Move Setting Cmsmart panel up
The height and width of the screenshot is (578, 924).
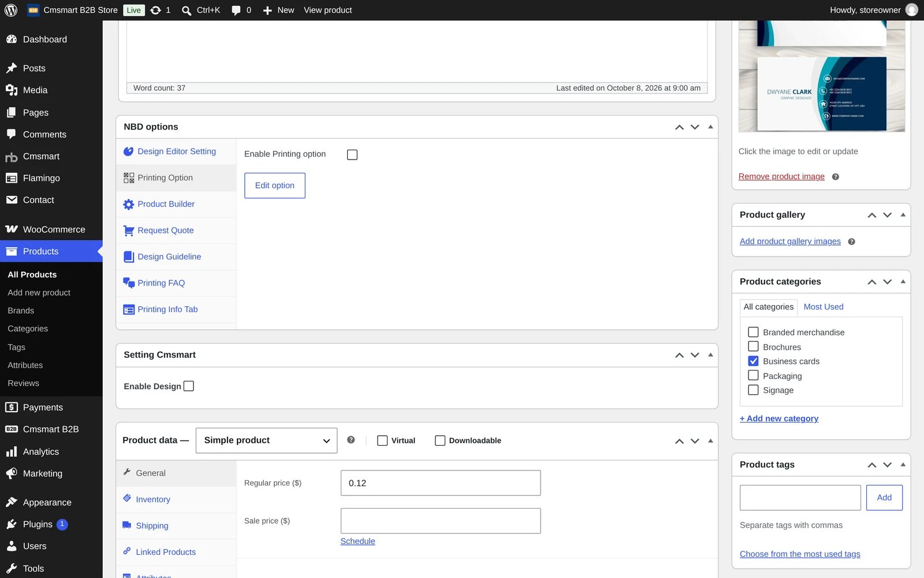(679, 355)
